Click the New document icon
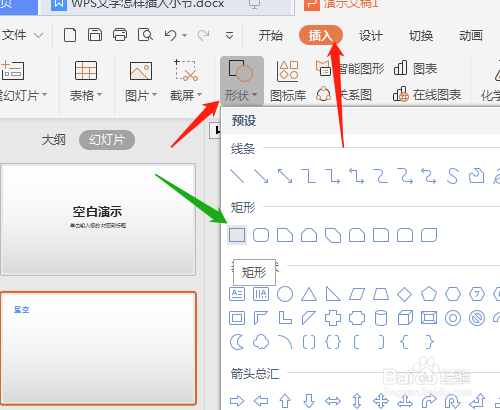 tap(70, 35)
